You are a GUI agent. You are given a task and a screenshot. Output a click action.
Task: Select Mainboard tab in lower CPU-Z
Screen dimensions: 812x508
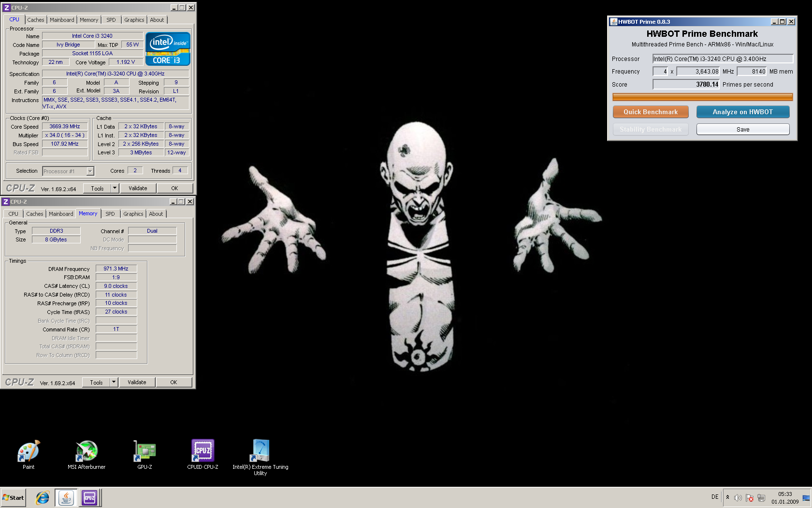coord(61,214)
